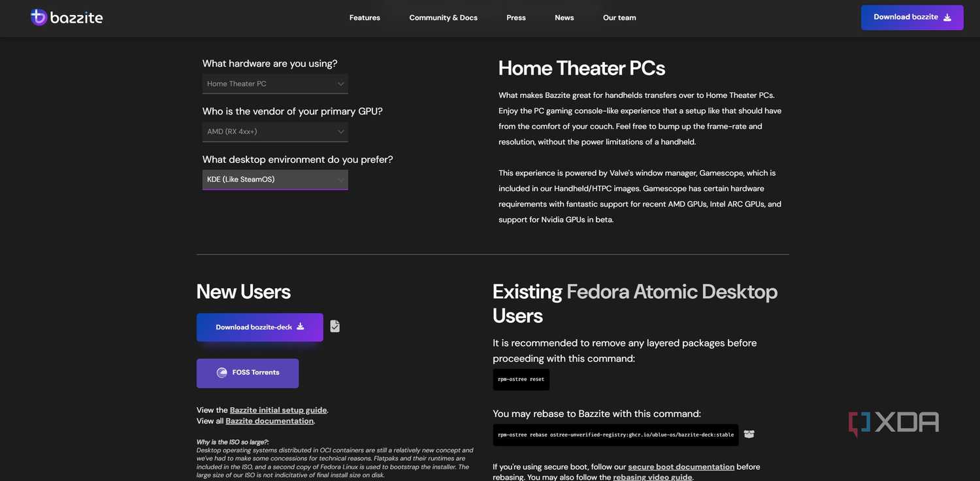Open the Bazzite documentation link
The height and width of the screenshot is (481, 980).
(x=270, y=422)
